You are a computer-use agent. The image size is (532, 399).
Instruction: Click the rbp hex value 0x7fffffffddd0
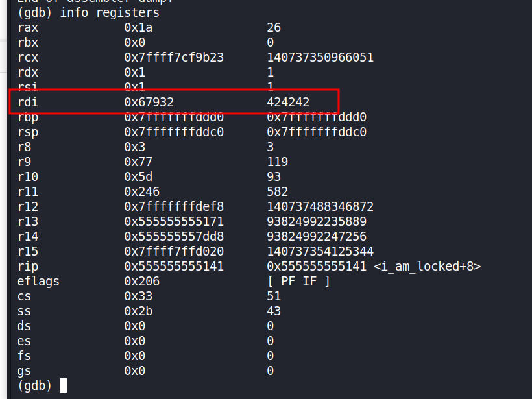coord(174,117)
